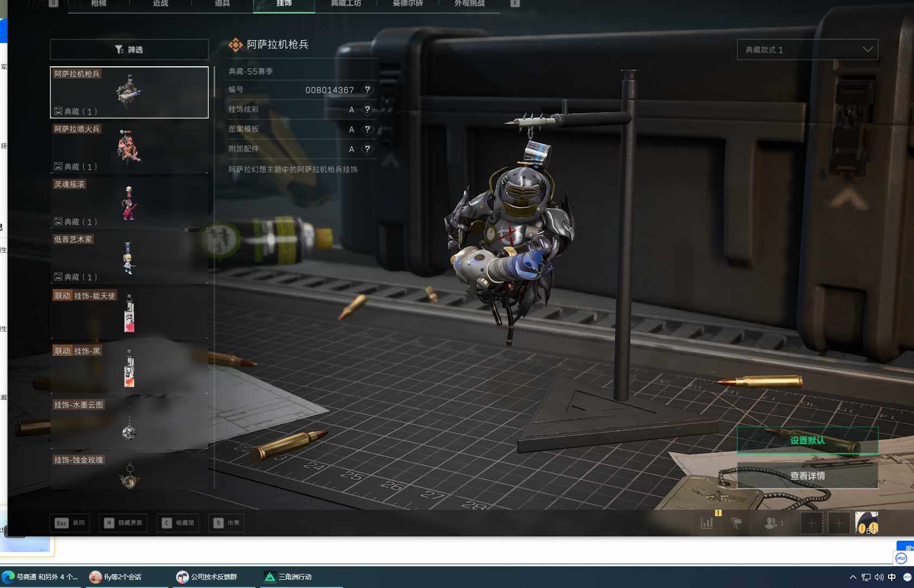Switch to the 道具 tab
914x588 pixels.
click(x=222, y=4)
